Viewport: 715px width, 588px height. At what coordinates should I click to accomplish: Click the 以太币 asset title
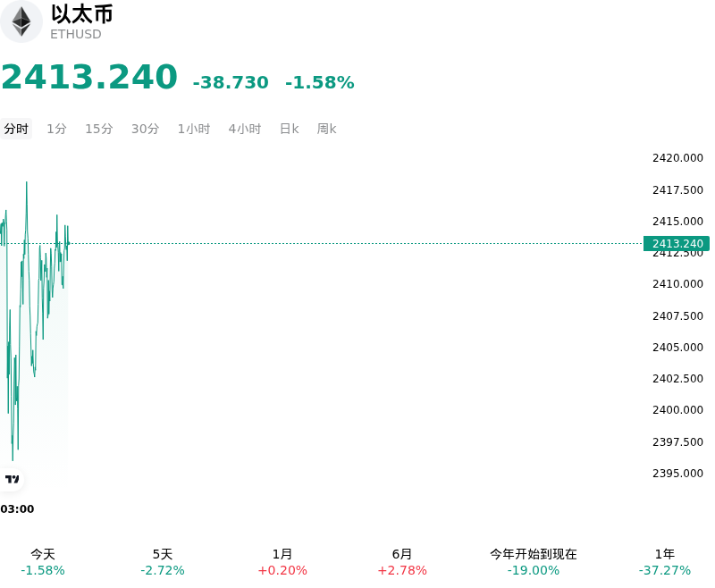pos(82,14)
